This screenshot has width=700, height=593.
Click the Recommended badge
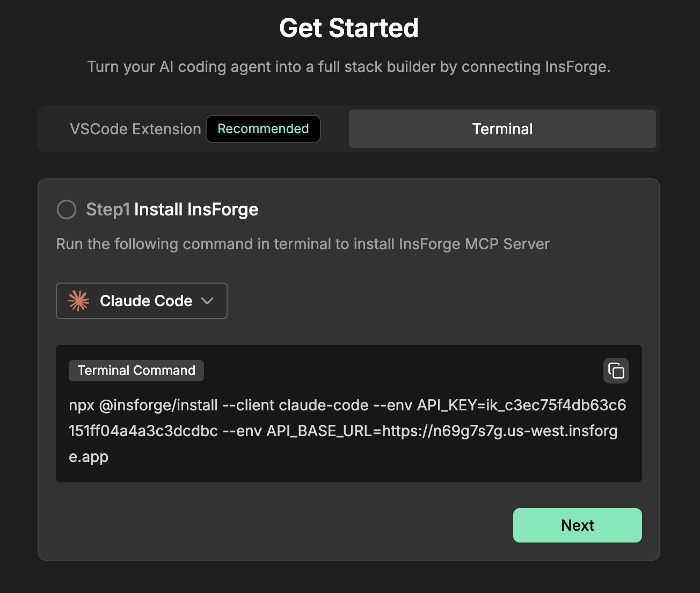[x=263, y=129]
